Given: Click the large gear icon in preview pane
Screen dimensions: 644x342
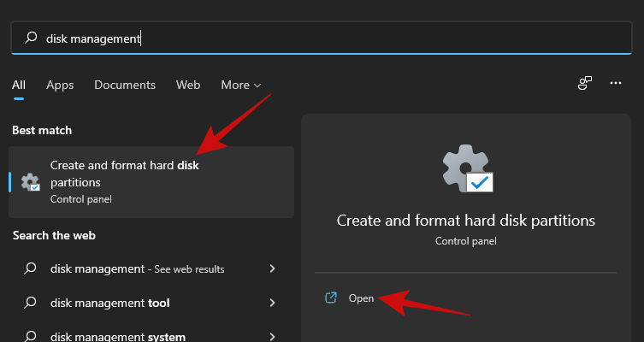Looking at the screenshot, I should tap(465, 168).
